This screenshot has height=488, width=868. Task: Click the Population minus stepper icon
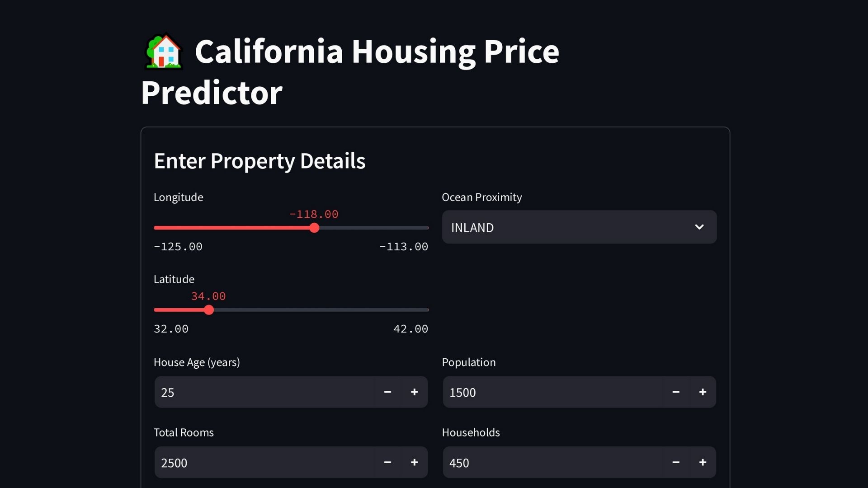tap(676, 392)
